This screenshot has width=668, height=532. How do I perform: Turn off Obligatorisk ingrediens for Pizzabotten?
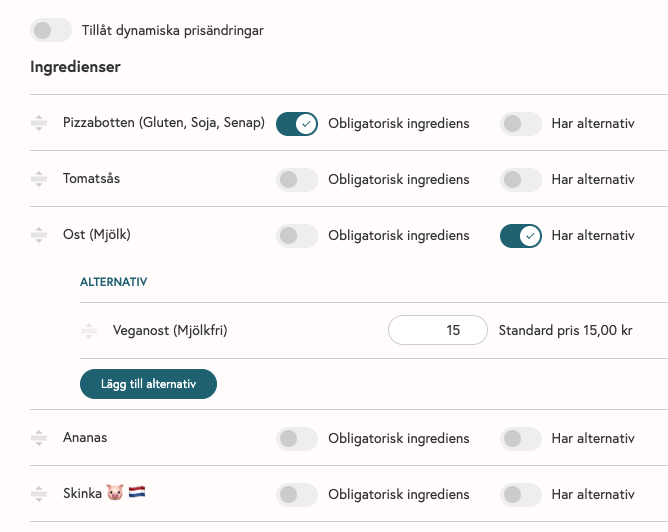pos(297,124)
